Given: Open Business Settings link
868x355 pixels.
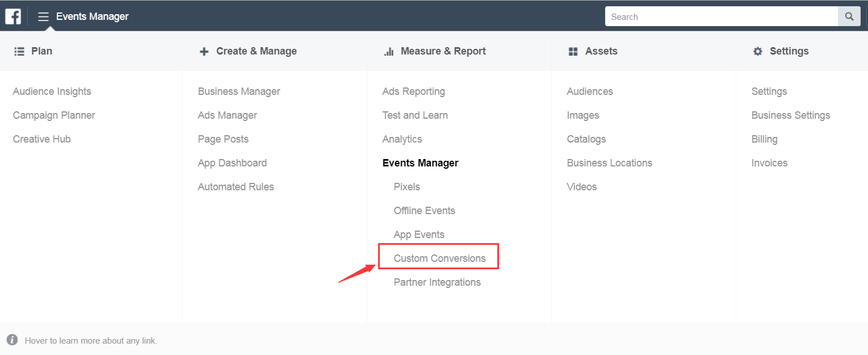Looking at the screenshot, I should pyautogui.click(x=790, y=115).
